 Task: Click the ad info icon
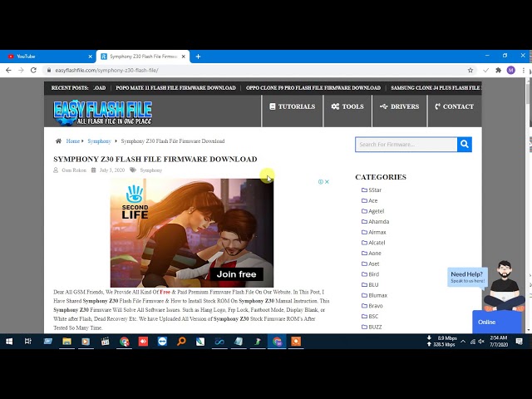tap(320, 182)
